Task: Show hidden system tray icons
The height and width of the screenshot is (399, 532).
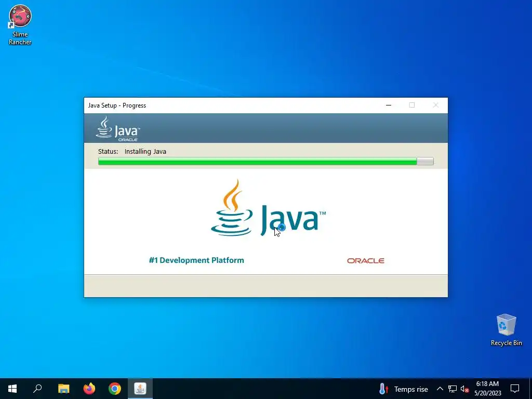Action: point(440,389)
